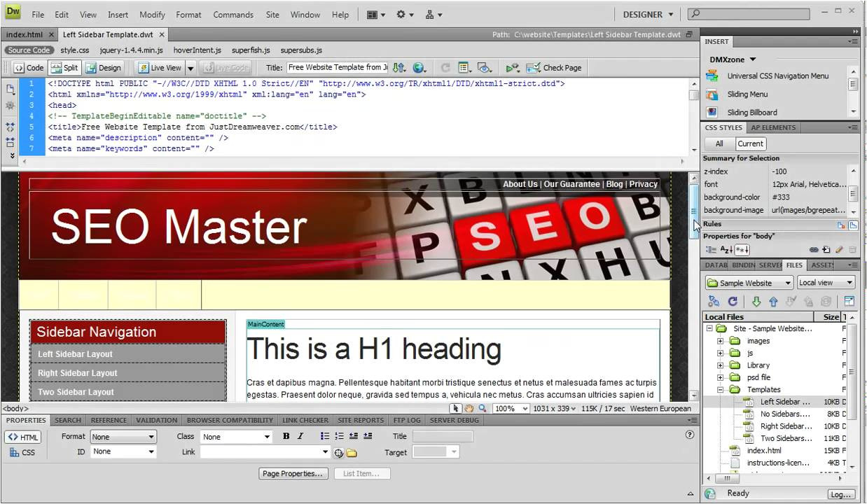Switch to the AP Elements tab
This screenshot has width=867, height=504.
(x=773, y=127)
